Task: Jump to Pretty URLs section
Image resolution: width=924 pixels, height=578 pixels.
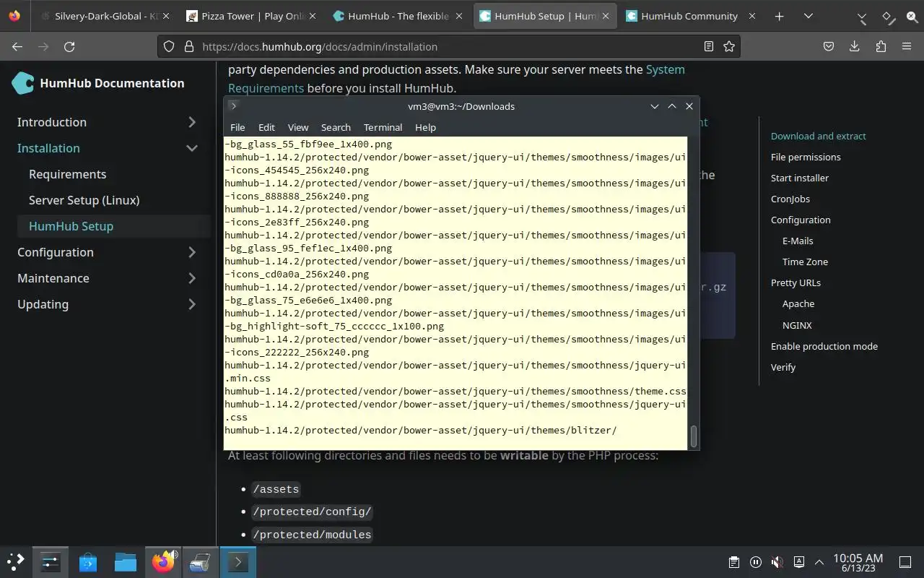Action: click(x=796, y=282)
